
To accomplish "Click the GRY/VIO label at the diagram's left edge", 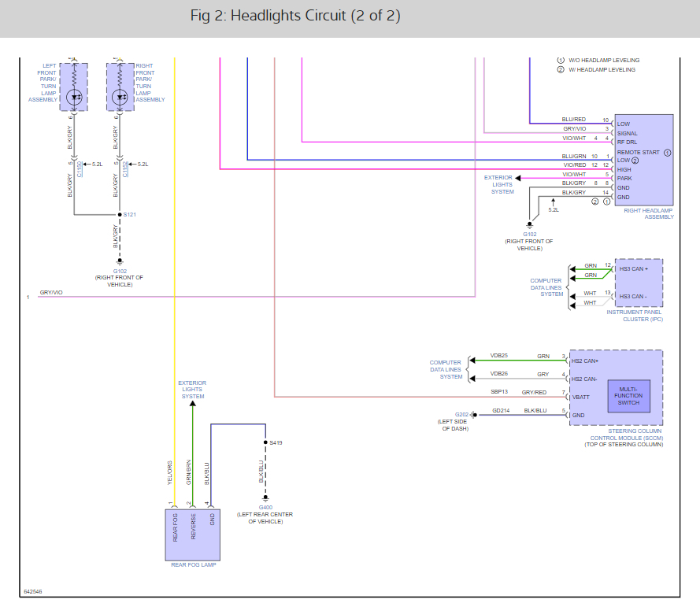I will pos(51,293).
